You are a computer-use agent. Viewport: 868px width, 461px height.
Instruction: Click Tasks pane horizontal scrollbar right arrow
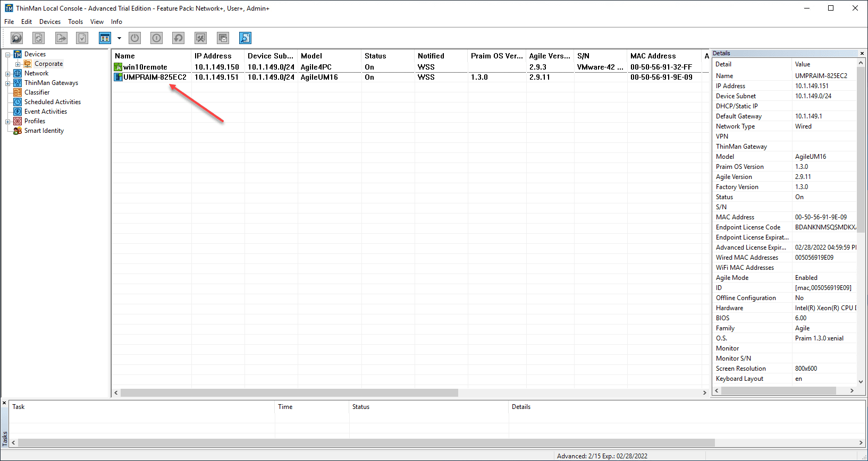[x=861, y=442]
